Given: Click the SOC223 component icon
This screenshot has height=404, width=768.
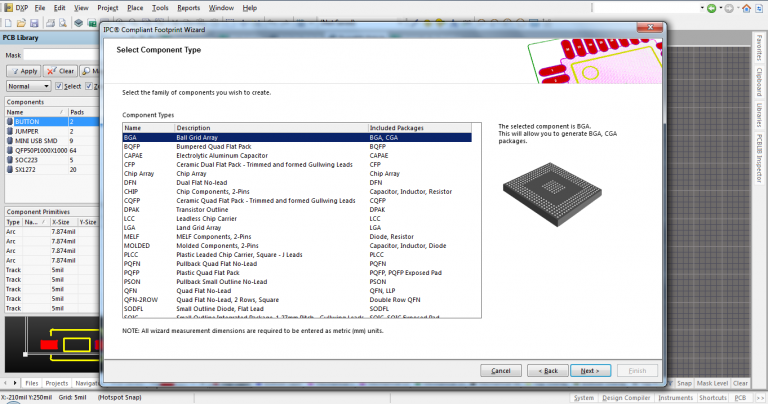Looking at the screenshot, I should point(10,160).
